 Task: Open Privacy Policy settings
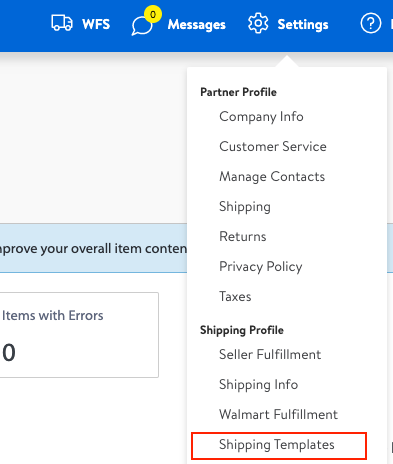point(261,267)
